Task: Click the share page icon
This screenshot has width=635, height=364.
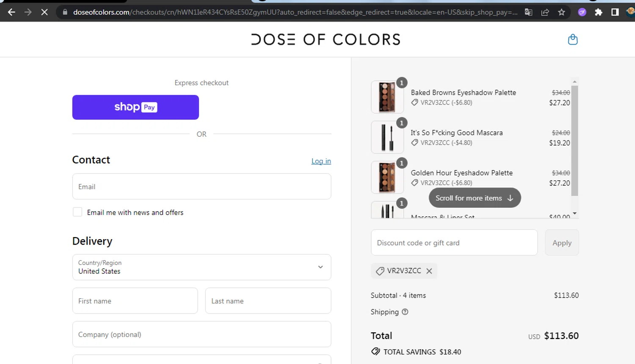Action: pos(545,12)
